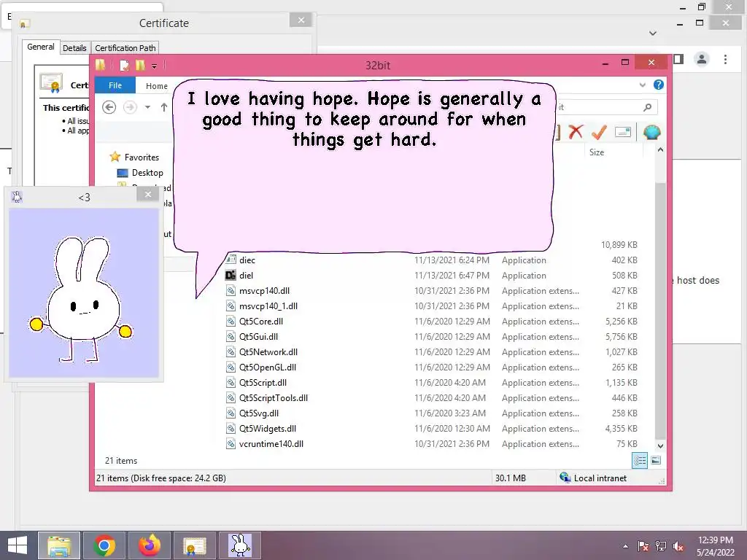Image resolution: width=747 pixels, height=560 pixels.
Task: Select the vcruntime140.dll file
Action: pos(271,443)
